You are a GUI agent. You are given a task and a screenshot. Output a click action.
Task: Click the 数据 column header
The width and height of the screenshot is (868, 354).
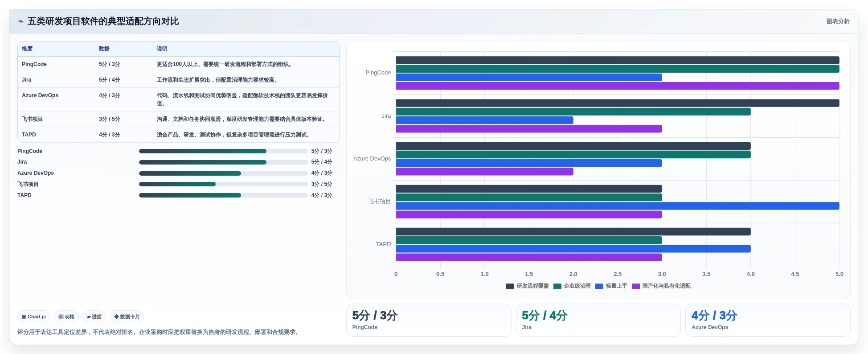coord(104,49)
